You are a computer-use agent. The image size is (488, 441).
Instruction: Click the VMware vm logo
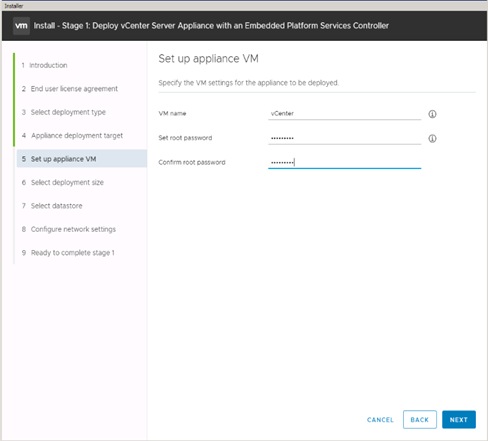pos(21,26)
